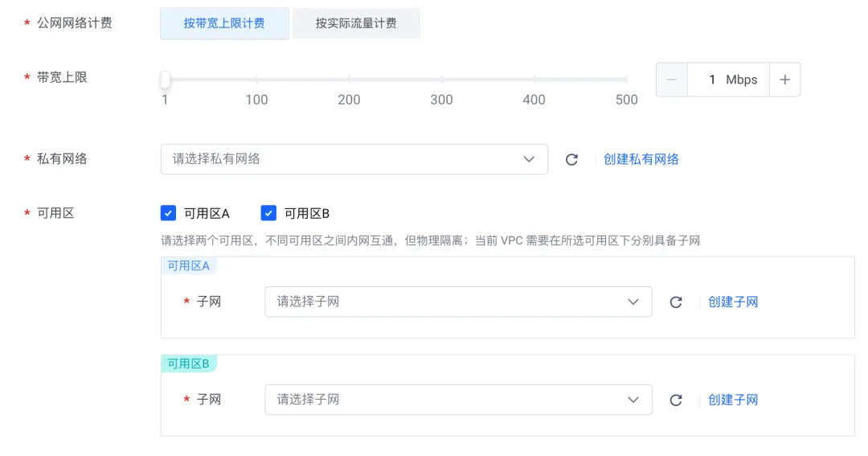Click 创建子网 link for 可用区B
The width and height of the screenshot is (868, 456).
coord(733,400)
